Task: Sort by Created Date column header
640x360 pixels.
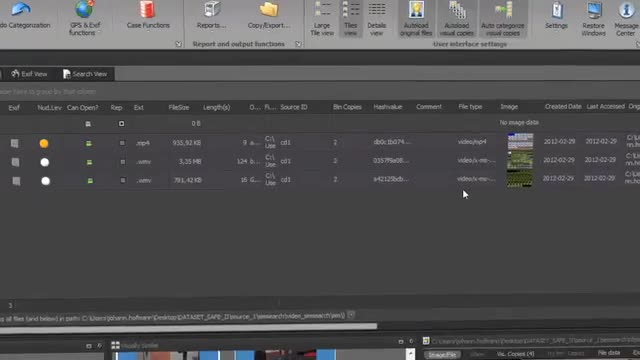Action: (563, 107)
